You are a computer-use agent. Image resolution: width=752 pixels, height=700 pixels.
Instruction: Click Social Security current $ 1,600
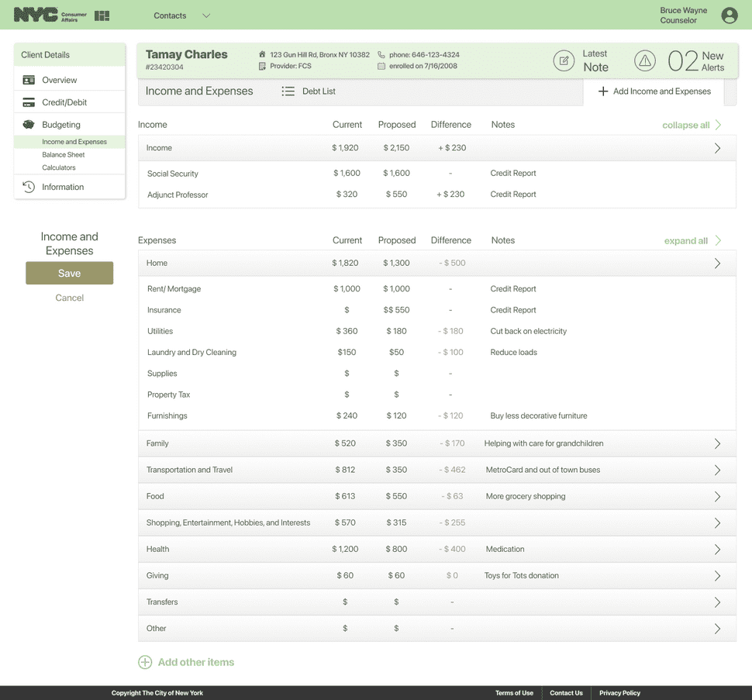pos(347,173)
